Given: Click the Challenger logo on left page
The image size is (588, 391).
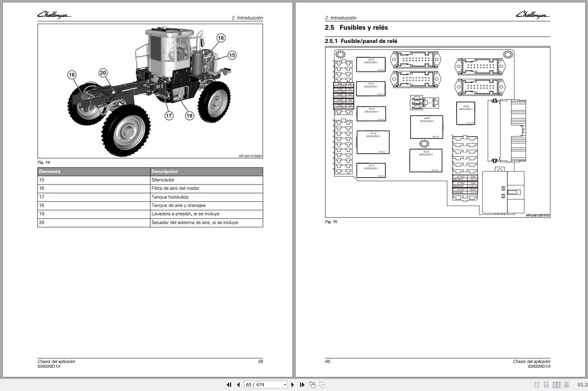Looking at the screenshot, I should (54, 16).
